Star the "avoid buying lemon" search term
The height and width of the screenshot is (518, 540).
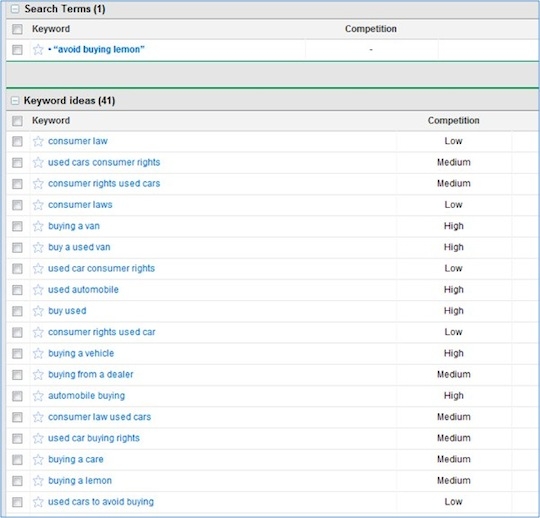click(x=38, y=50)
